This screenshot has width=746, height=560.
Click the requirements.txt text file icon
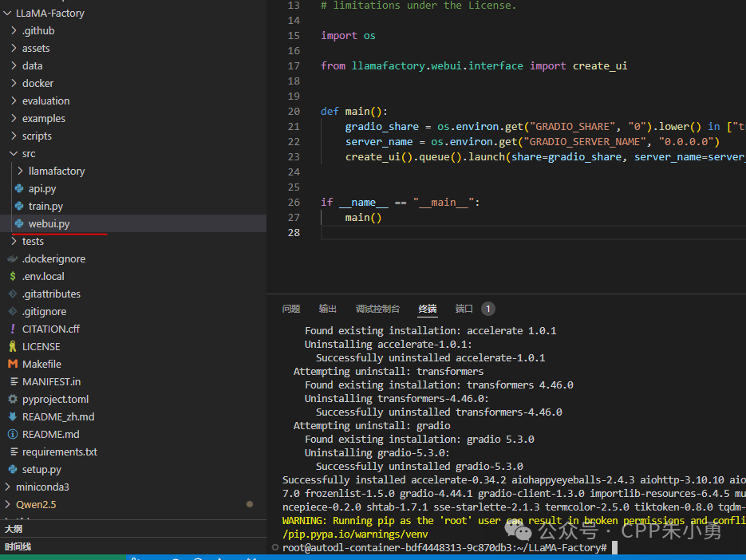point(14,452)
